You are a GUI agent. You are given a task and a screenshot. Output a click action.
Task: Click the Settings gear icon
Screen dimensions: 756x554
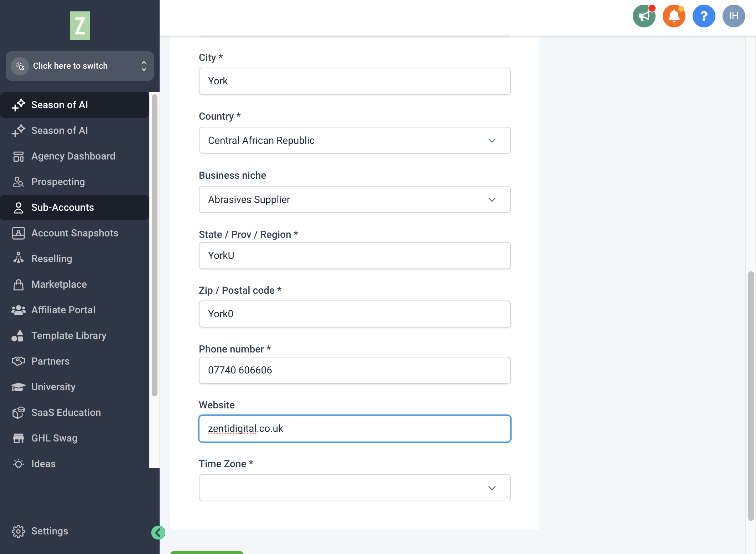click(x=18, y=531)
